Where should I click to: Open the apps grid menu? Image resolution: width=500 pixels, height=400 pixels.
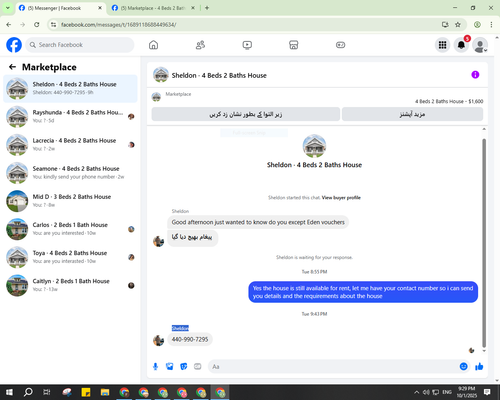(442, 45)
